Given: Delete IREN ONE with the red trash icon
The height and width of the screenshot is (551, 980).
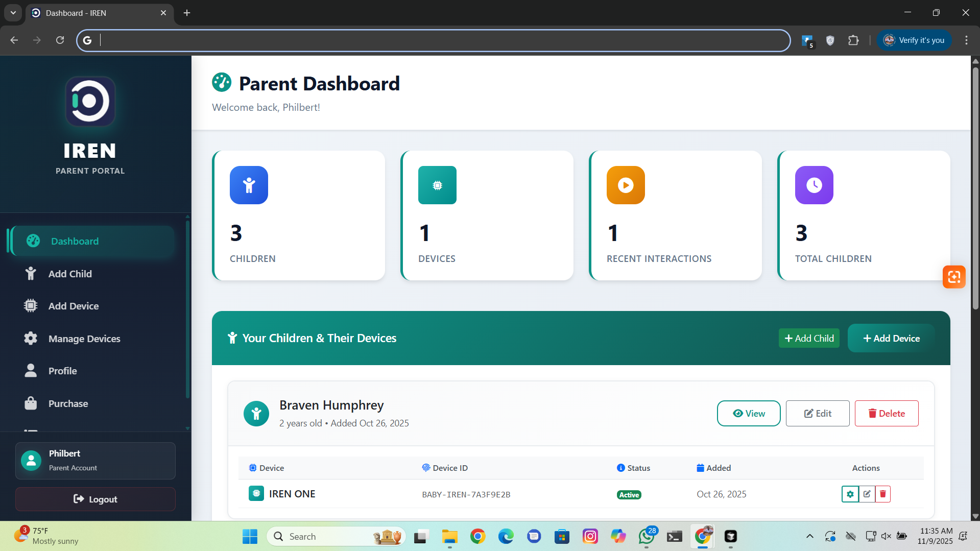Looking at the screenshot, I should tap(882, 494).
